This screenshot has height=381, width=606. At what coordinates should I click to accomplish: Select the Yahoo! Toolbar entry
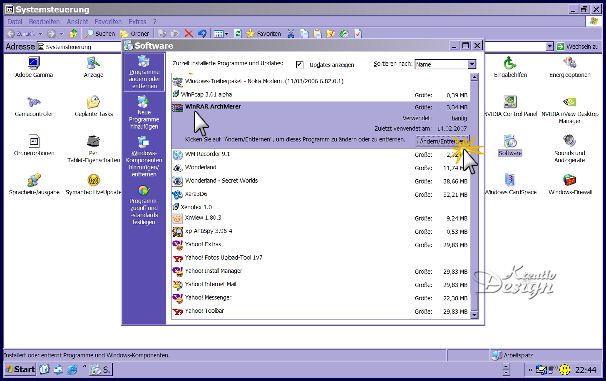(321, 311)
